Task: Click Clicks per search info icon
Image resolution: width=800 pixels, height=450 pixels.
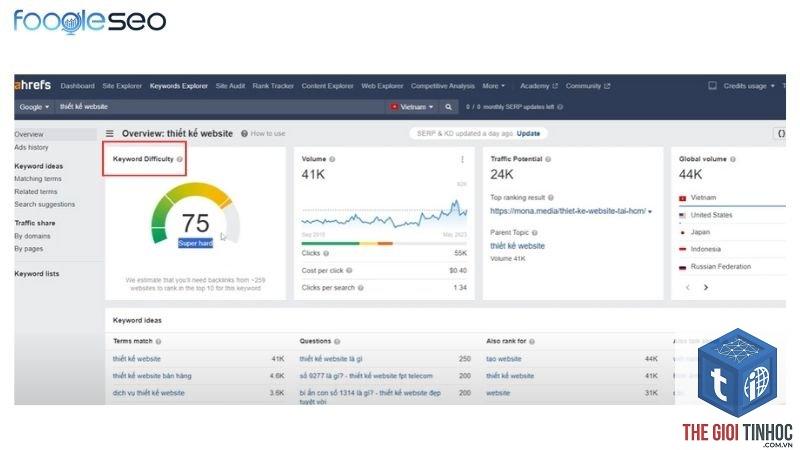Action: click(361, 288)
